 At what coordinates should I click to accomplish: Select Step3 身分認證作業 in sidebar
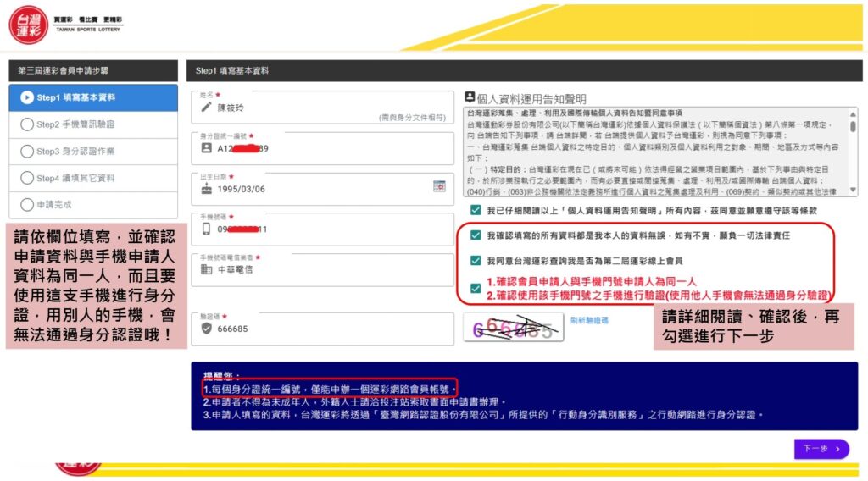(93, 152)
